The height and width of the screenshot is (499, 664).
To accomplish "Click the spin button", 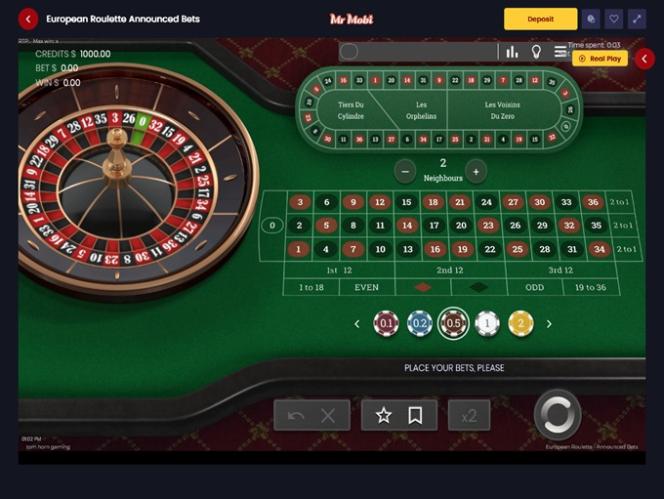I will [557, 414].
